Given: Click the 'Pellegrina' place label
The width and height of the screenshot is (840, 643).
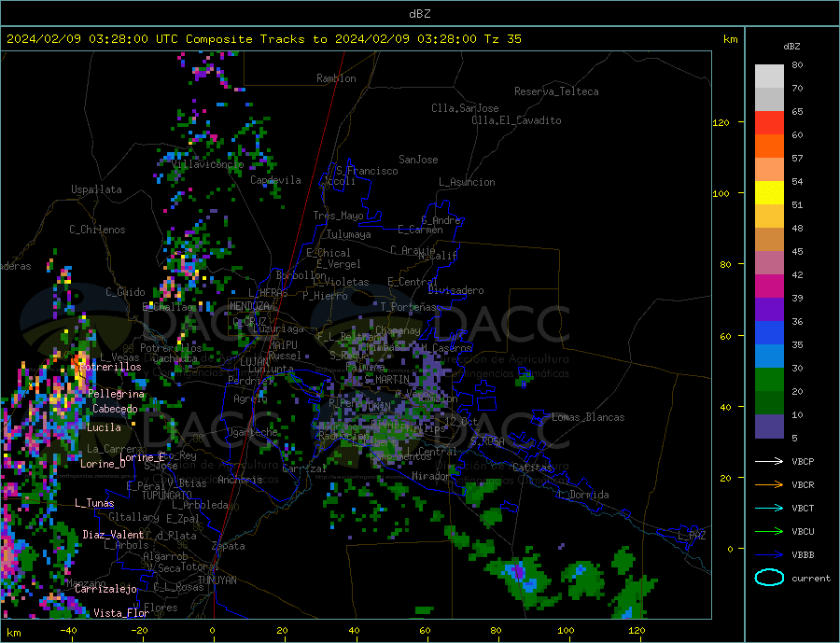Looking at the screenshot, I should coord(117,394).
